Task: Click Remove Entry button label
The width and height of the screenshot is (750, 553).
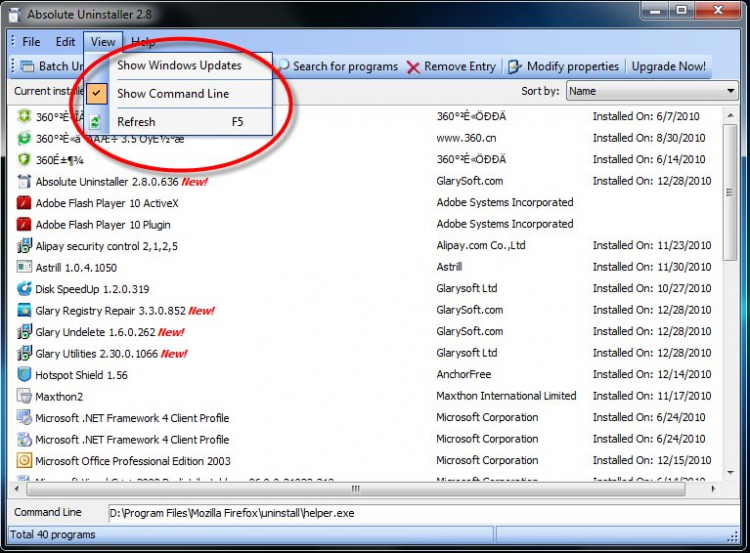Action: pyautogui.click(x=460, y=66)
